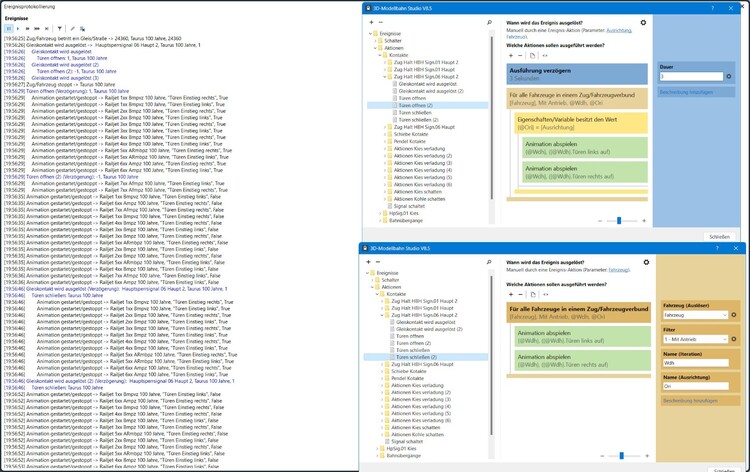Open the Filter dropdown showing 1 - Mit Antrieb
Image resolution: width=750 pixels, height=472 pixels.
(695, 340)
